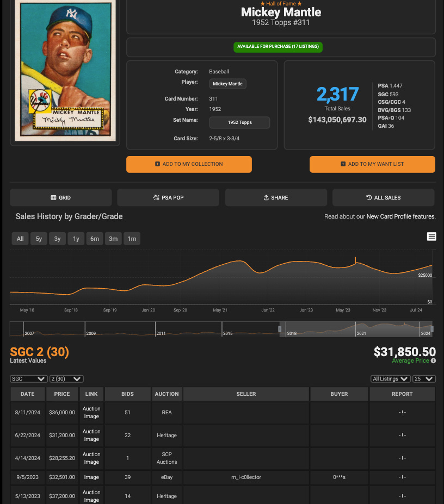Report the 9/5/2023 eBay sale
The width and height of the screenshot is (444, 504).
[402, 477]
